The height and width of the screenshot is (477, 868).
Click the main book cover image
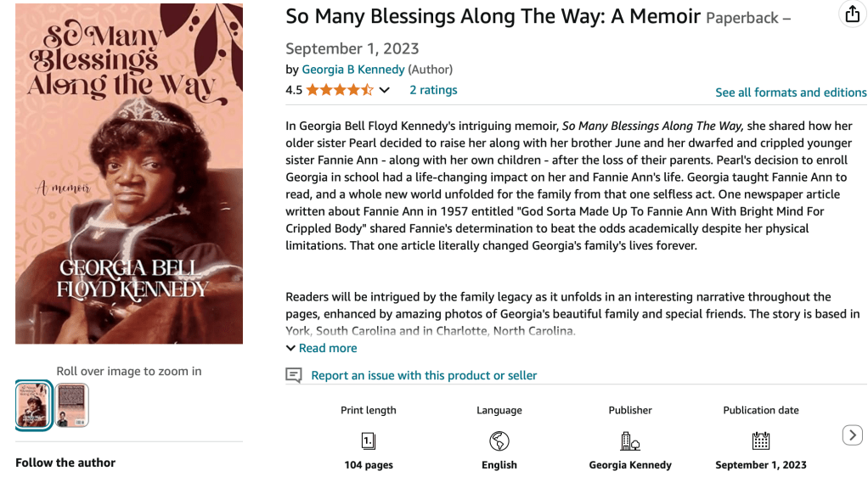point(129,174)
